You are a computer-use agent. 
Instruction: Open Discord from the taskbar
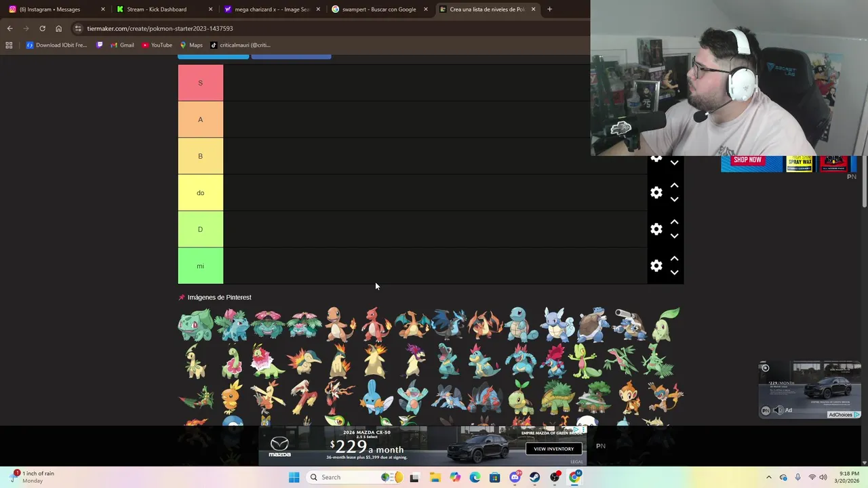(515, 477)
